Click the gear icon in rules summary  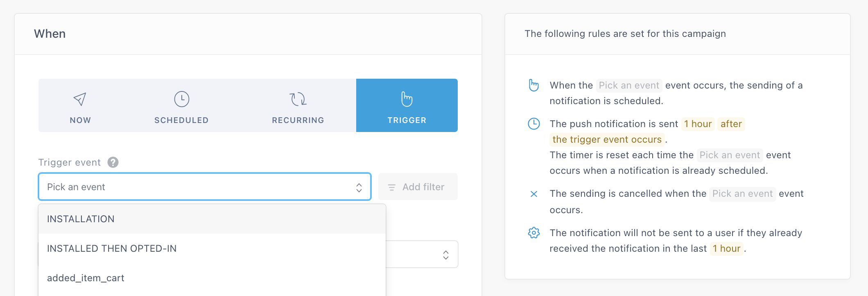pos(534,233)
